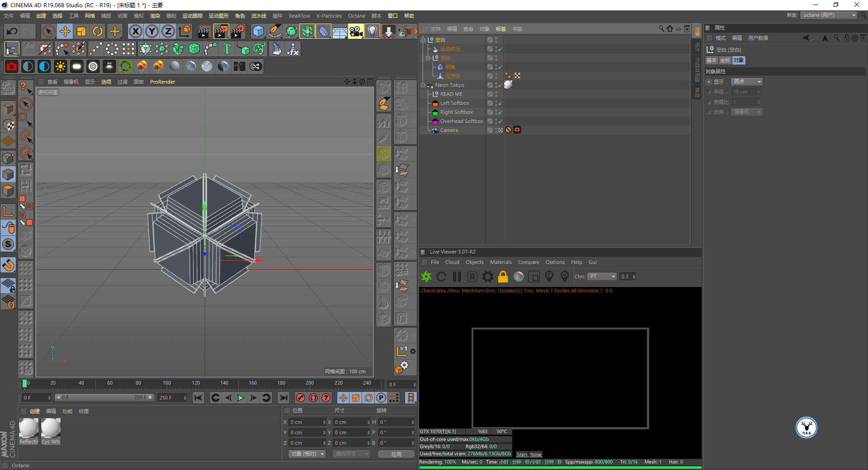Click the MoText T icon

coord(227,49)
